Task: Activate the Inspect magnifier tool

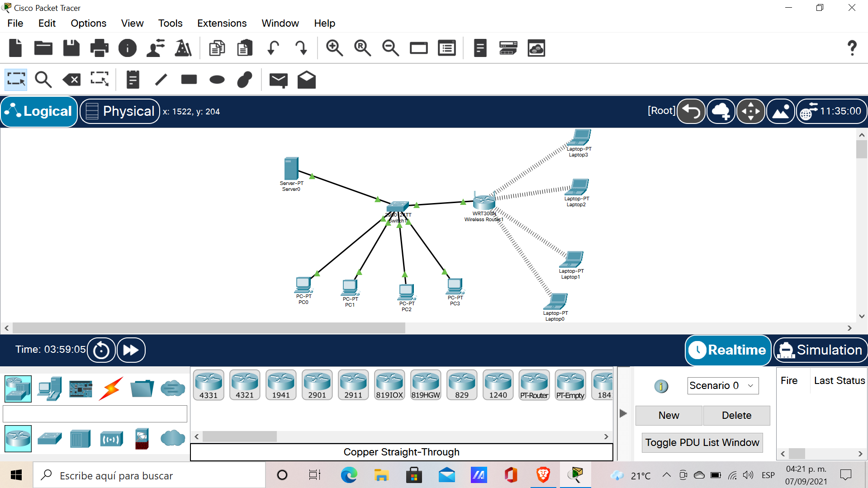Action: coord(43,80)
